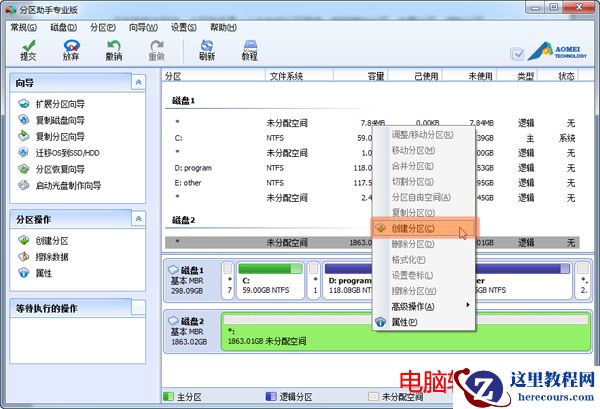Click the 磁盘2 heading in the partition list
The height and width of the screenshot is (409, 600).
184,220
